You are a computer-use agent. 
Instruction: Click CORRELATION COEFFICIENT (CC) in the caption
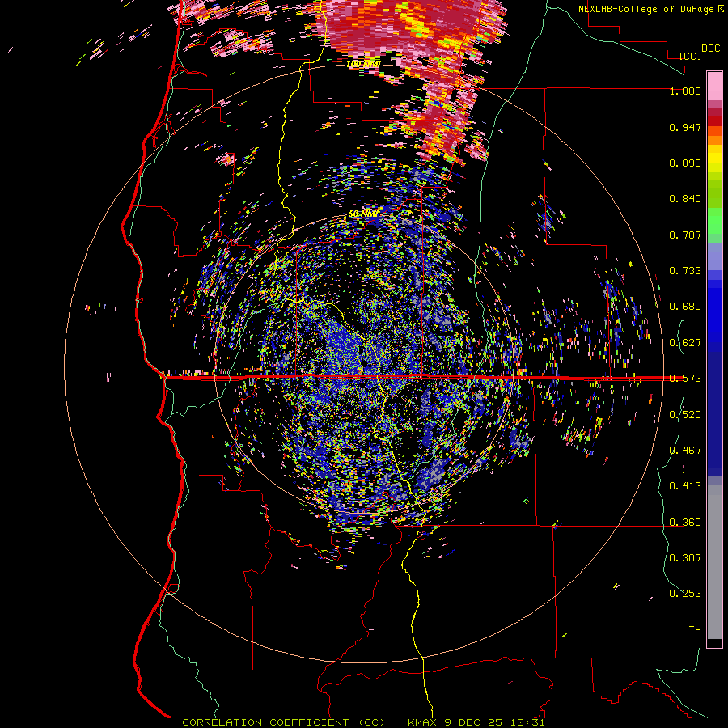[283, 722]
